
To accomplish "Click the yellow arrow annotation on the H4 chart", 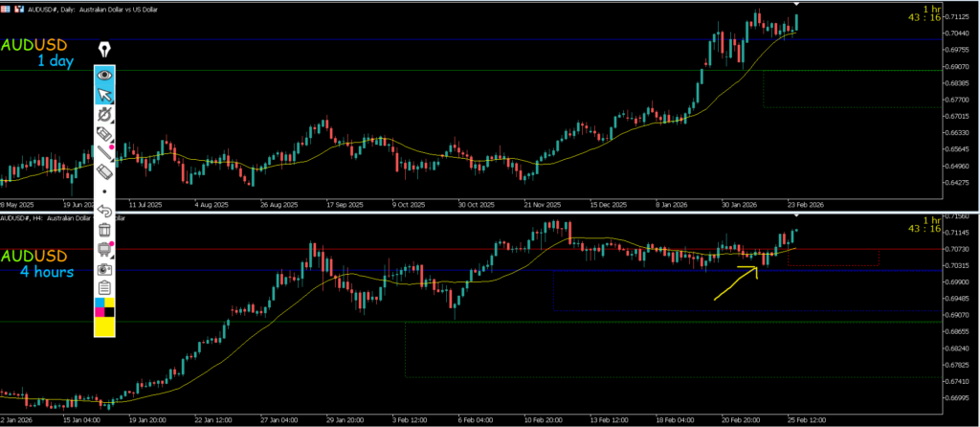I will [735, 283].
